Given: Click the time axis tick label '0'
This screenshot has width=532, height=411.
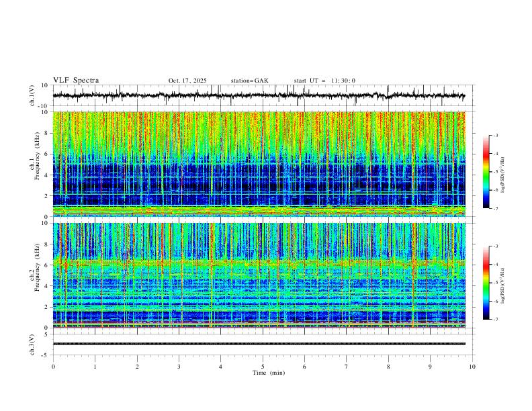Looking at the screenshot, I should click(53, 367).
